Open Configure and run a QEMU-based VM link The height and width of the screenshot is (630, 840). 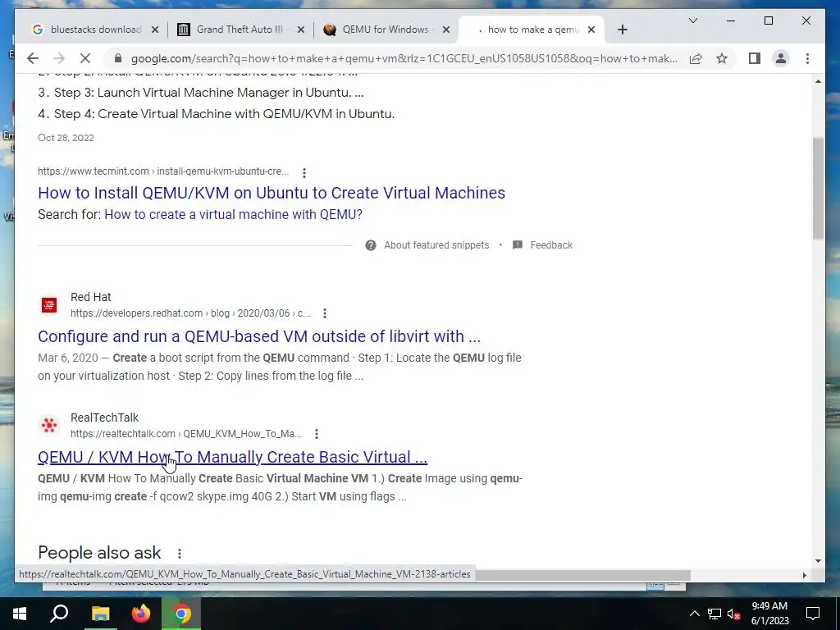click(259, 336)
